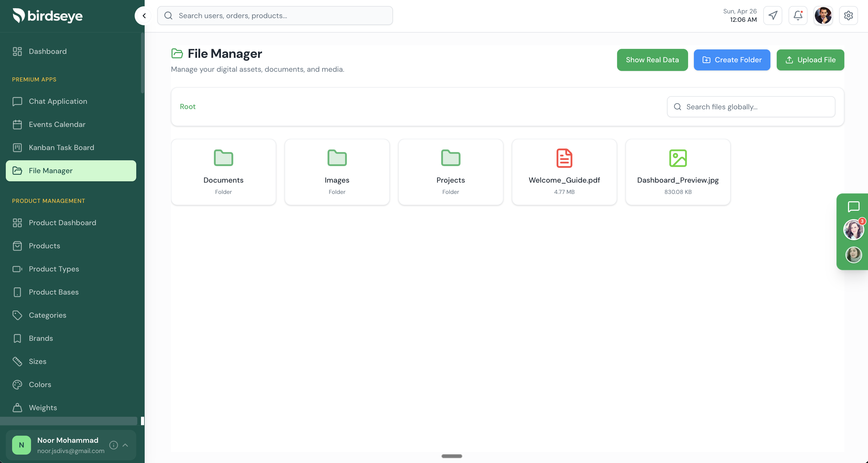This screenshot has height=463, width=868.
Task: Open the Projects folder icon
Action: 451,158
